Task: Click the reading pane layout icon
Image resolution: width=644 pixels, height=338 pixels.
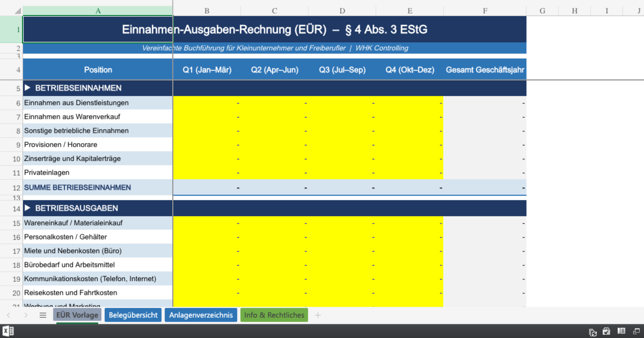Action: point(621,331)
